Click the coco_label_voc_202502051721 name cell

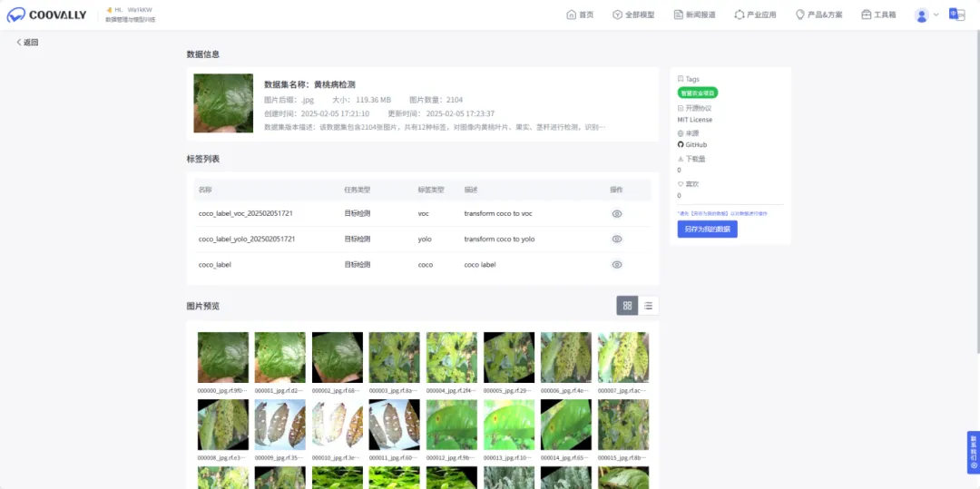[246, 213]
